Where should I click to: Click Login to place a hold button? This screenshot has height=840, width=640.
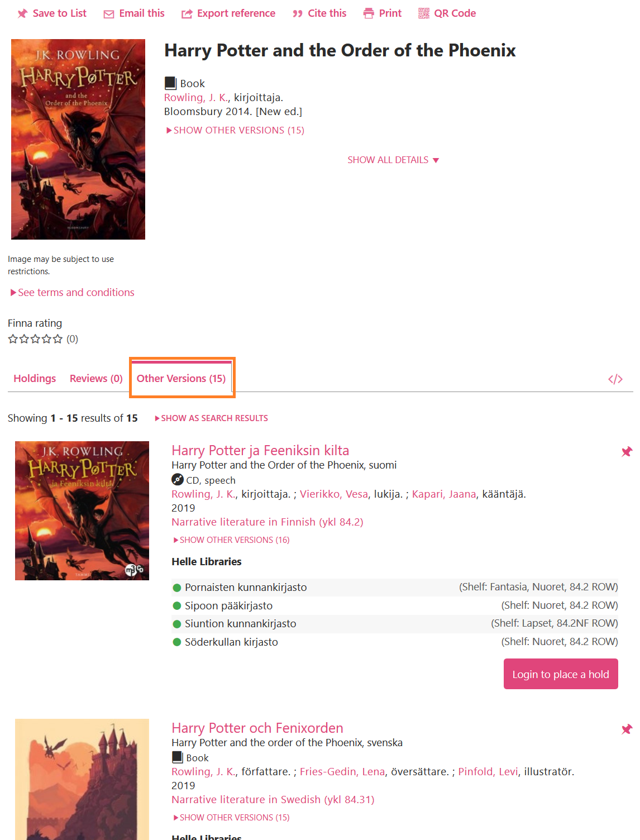coord(561,674)
